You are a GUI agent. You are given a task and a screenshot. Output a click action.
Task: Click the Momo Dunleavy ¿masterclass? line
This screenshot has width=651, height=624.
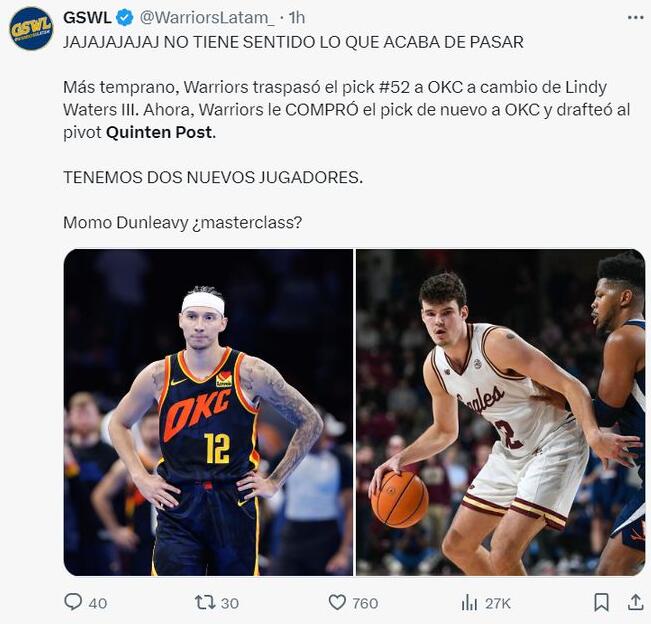point(183,223)
